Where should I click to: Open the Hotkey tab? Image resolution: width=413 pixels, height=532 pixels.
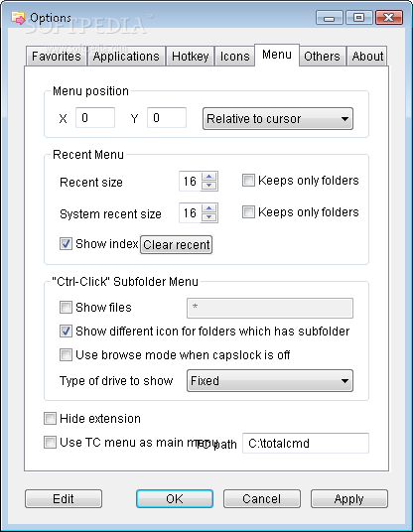tap(190, 56)
